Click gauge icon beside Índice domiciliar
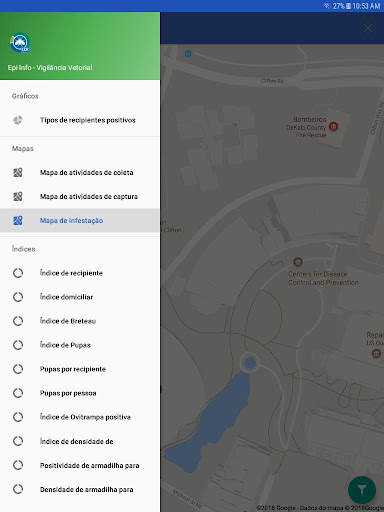The height and width of the screenshot is (512, 384). click(18, 297)
